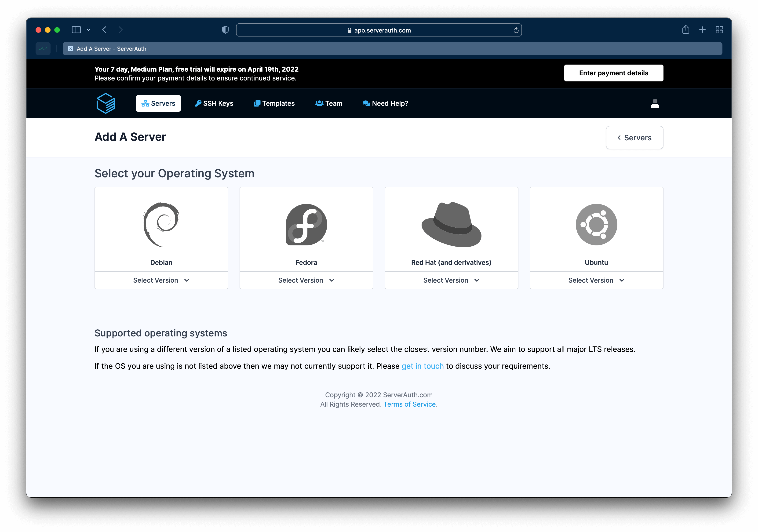
Task: Click the Copyright 2022 ServerAuth.com text
Action: tap(379, 395)
